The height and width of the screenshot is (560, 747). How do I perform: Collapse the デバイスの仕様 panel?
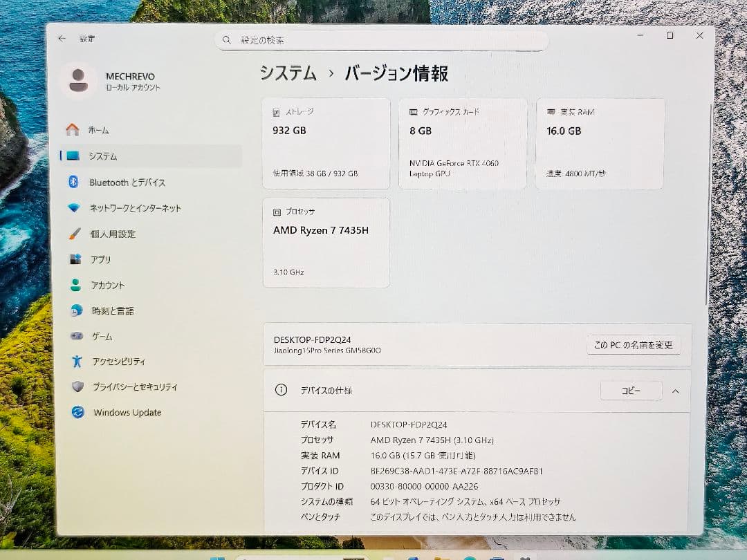coord(676,390)
